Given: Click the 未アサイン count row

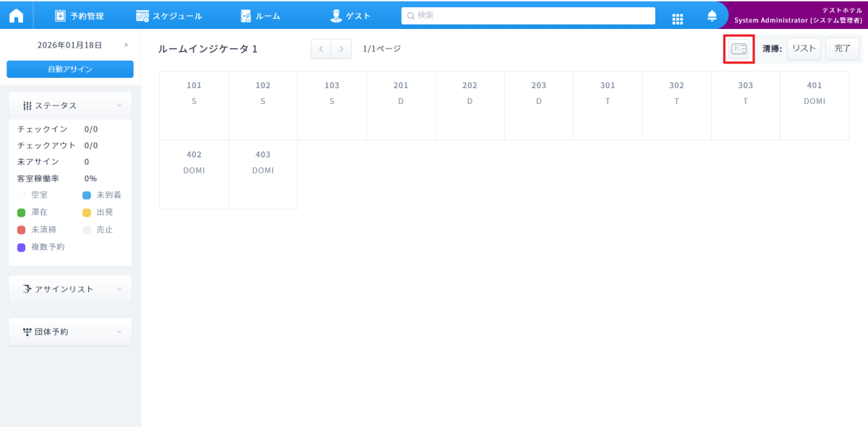Looking at the screenshot, I should coord(54,162).
